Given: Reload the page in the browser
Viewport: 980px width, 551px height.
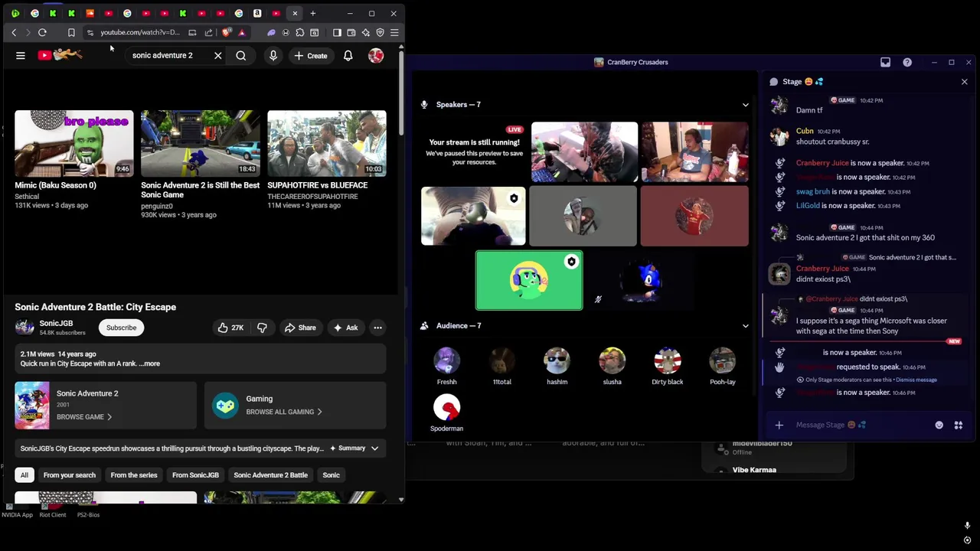Looking at the screenshot, I should click(x=42, y=32).
